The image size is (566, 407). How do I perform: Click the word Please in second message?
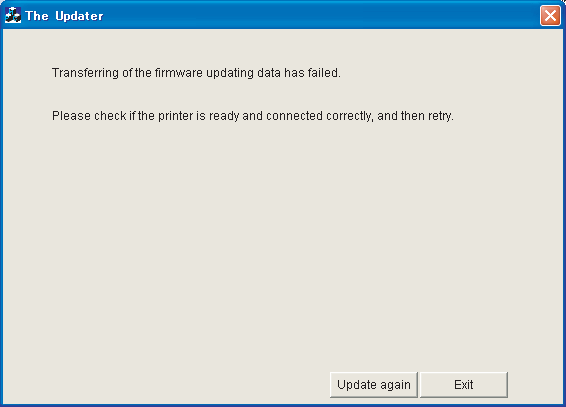click(71, 116)
